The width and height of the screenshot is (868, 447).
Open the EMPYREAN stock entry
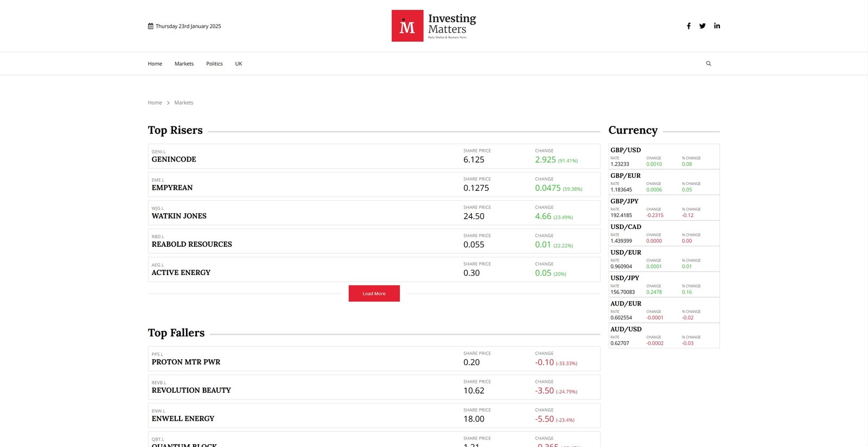(374, 184)
